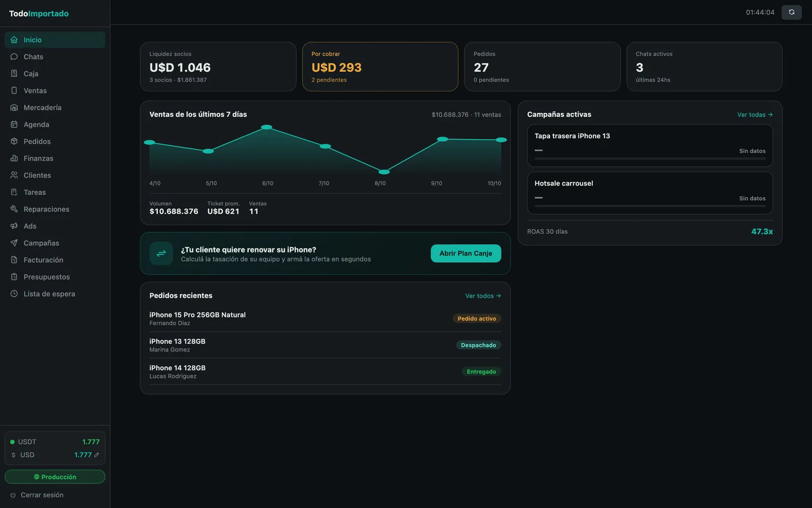Open Ver todas campaigns link
This screenshot has height=508, width=812.
click(x=755, y=115)
